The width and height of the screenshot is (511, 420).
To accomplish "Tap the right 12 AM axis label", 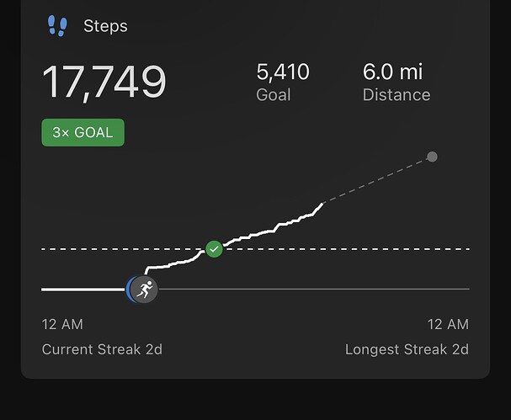I will coord(448,325).
